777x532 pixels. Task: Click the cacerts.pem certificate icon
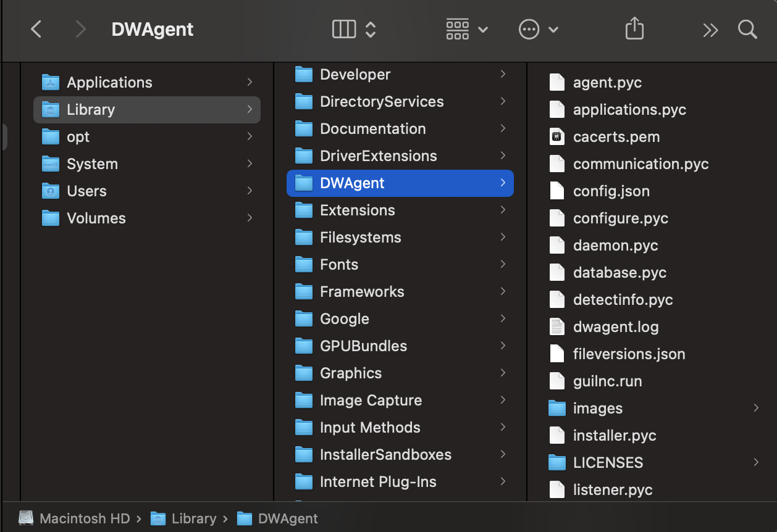tap(557, 136)
